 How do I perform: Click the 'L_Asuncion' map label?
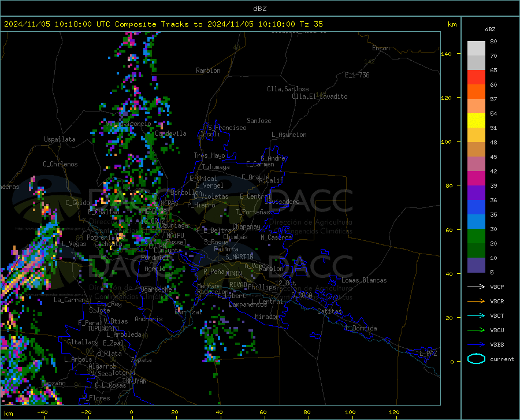click(x=289, y=135)
